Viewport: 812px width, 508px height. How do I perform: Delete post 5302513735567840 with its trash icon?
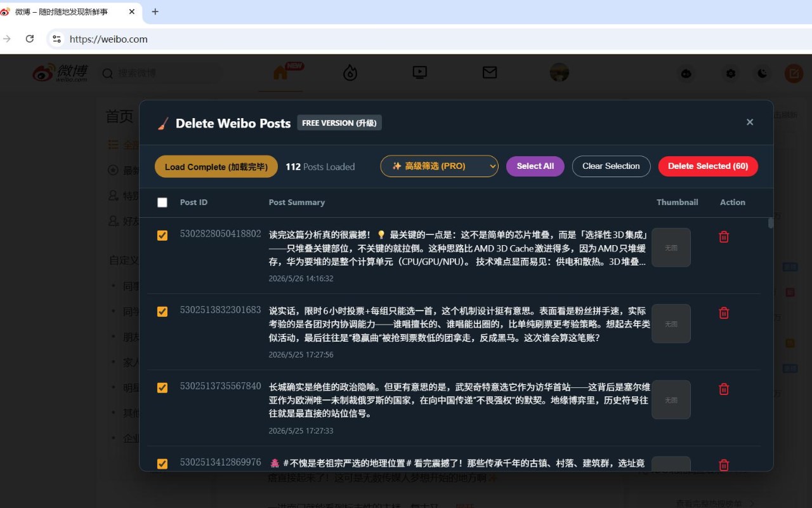(724, 389)
